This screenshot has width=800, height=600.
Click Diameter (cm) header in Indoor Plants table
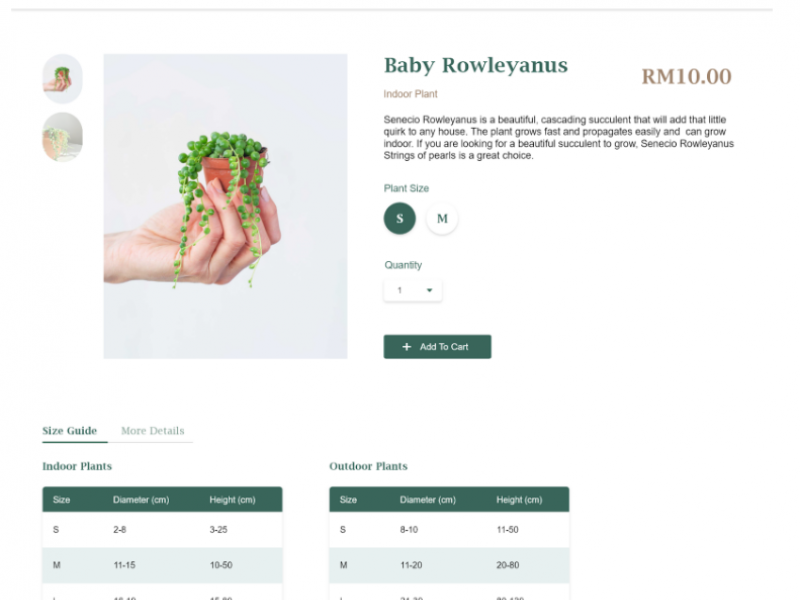(x=141, y=500)
